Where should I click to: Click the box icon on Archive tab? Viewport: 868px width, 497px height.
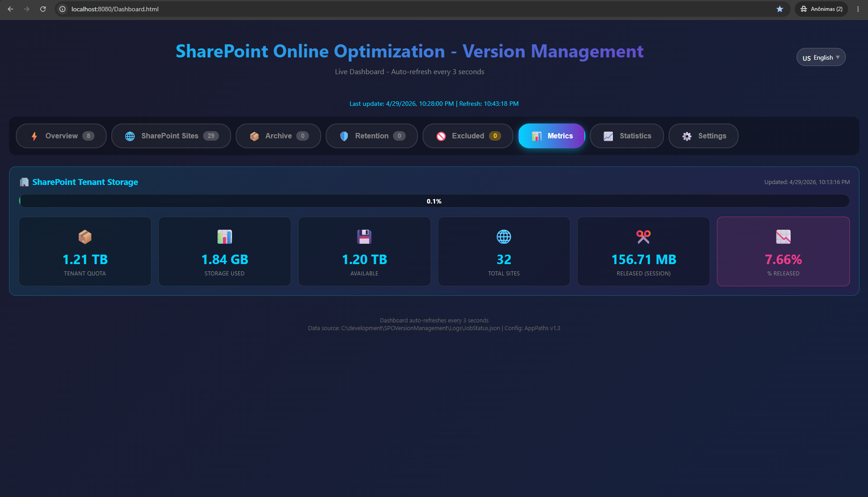point(254,136)
